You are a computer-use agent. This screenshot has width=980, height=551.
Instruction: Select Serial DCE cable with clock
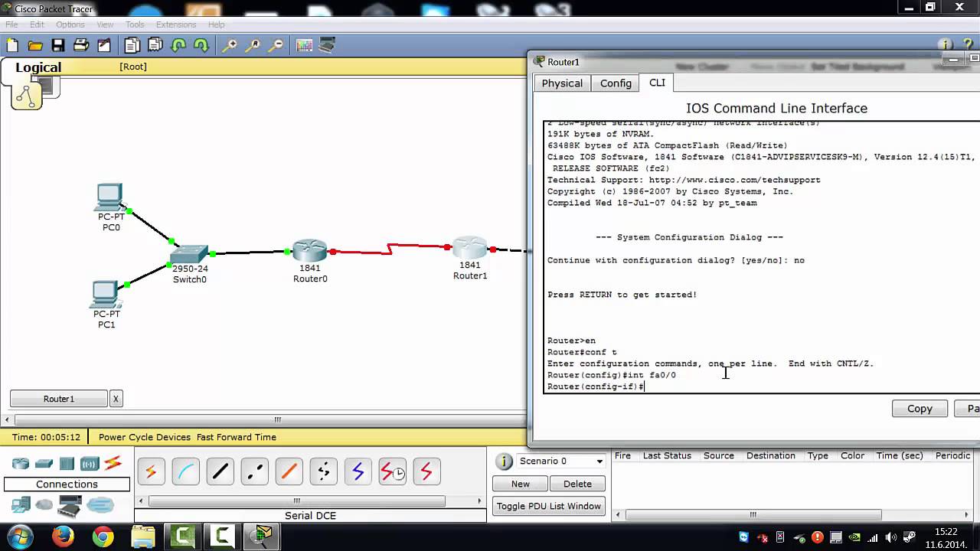pos(392,472)
